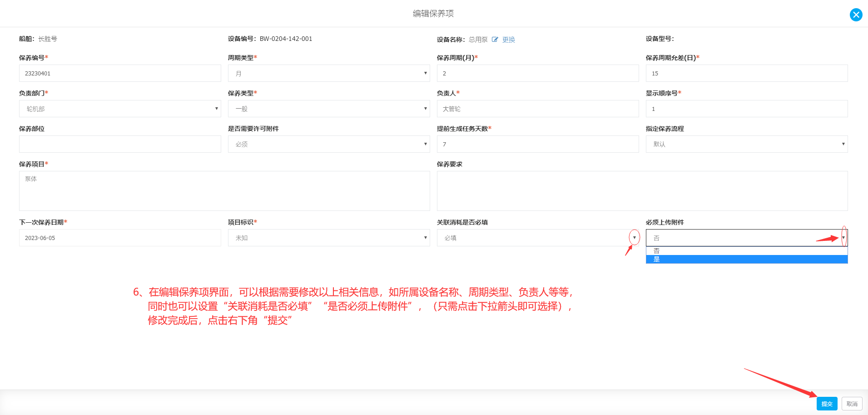Expand the 指定保养流程 dropdown
The height and width of the screenshot is (415, 868).
point(747,144)
